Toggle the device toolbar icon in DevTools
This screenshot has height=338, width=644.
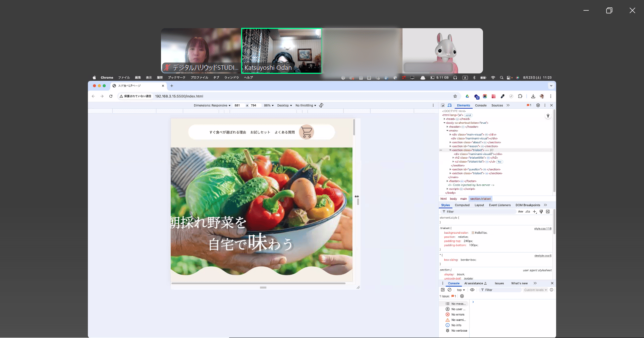(x=450, y=105)
